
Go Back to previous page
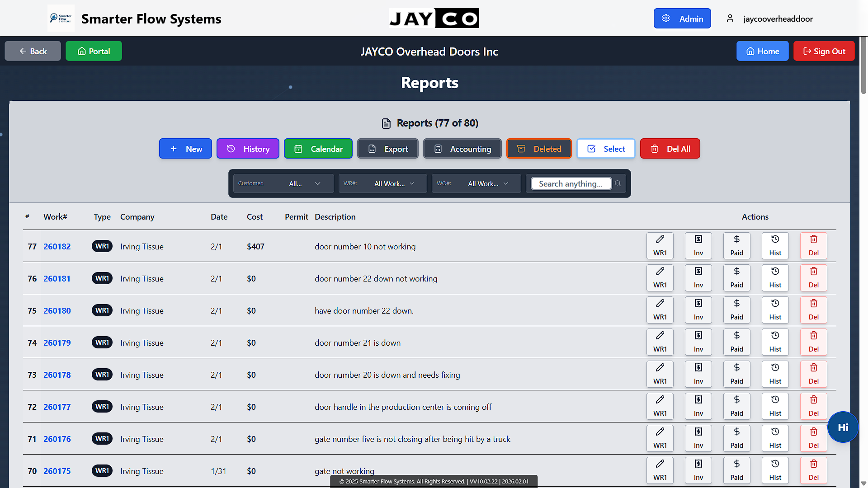point(33,51)
